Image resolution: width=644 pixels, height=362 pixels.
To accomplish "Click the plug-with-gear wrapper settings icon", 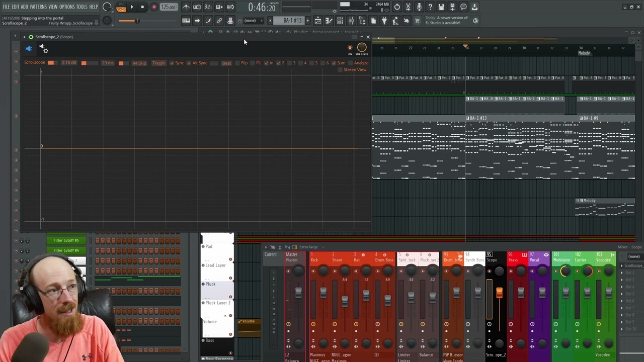I will tap(44, 49).
